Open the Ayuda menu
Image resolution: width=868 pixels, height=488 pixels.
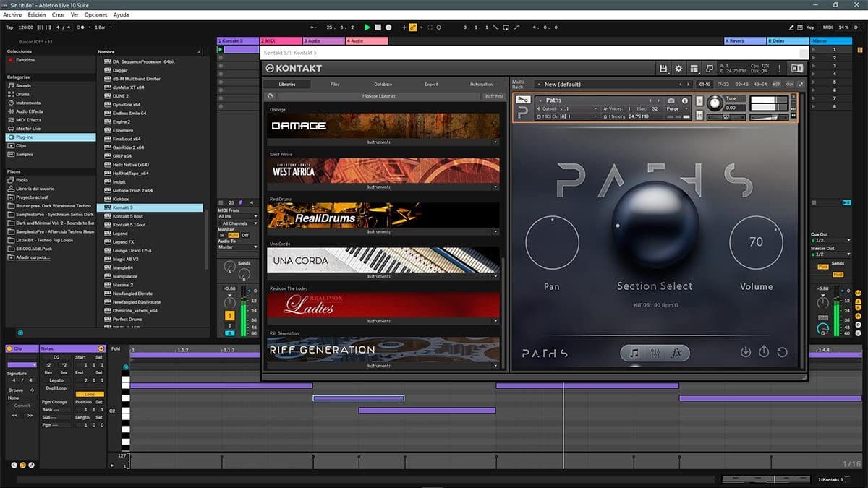coord(122,14)
